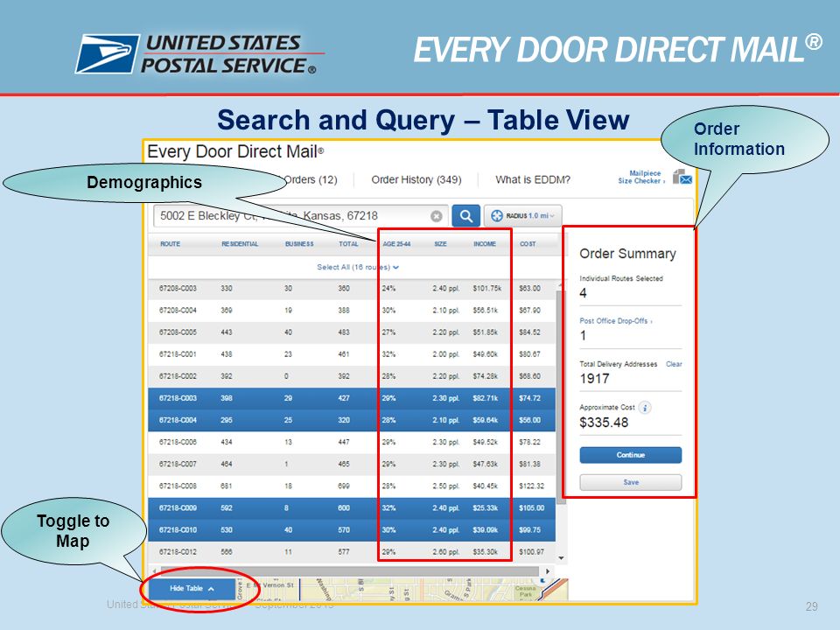Click the Continue button

pyautogui.click(x=631, y=455)
